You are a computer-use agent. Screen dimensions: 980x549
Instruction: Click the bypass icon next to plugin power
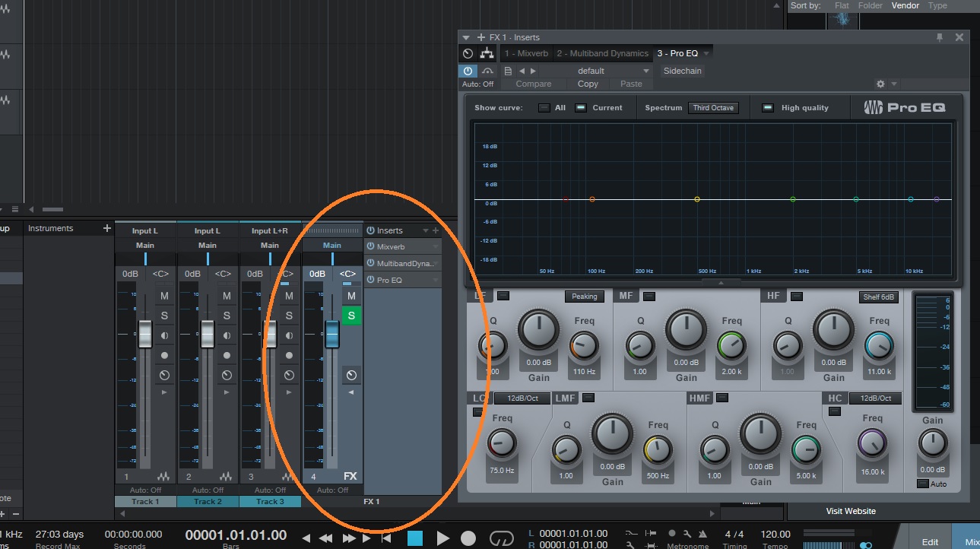(x=487, y=71)
